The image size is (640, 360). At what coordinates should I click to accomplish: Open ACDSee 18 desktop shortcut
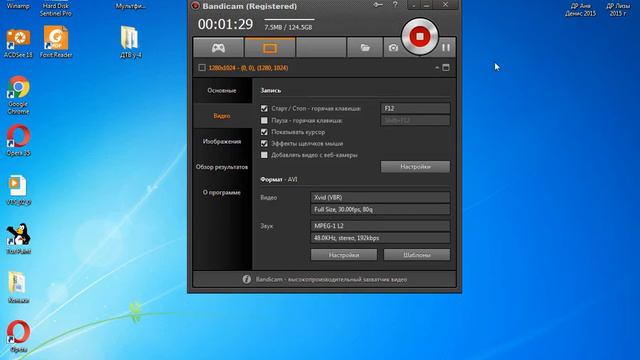tap(18, 43)
